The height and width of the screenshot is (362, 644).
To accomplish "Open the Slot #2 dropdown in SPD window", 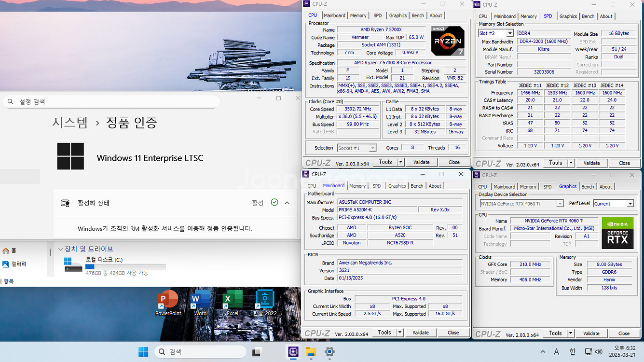I will 510,33.
